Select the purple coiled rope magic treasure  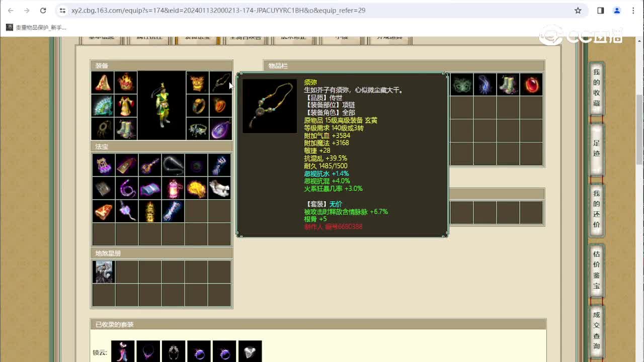point(127,188)
